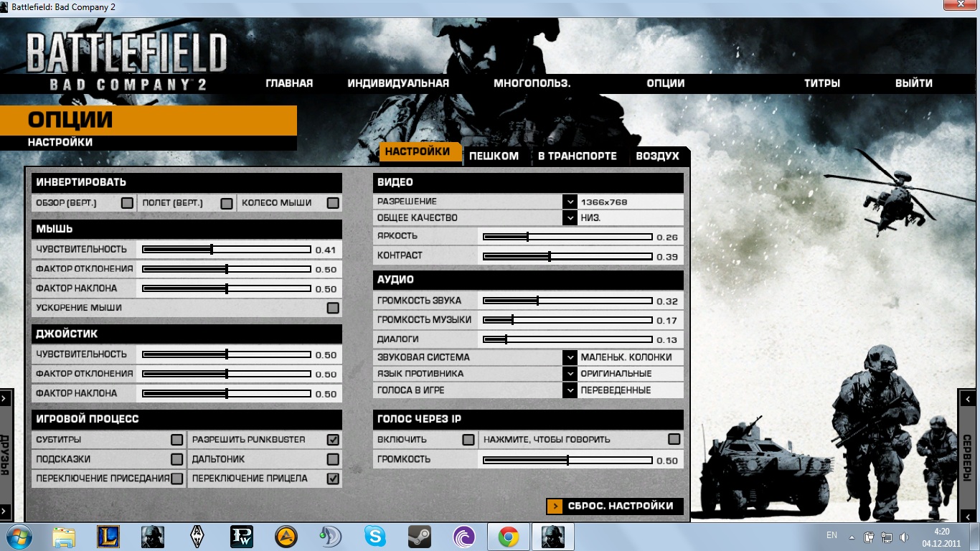This screenshot has height=551, width=980.
Task: Open the Разрешение dropdown
Action: [570, 202]
